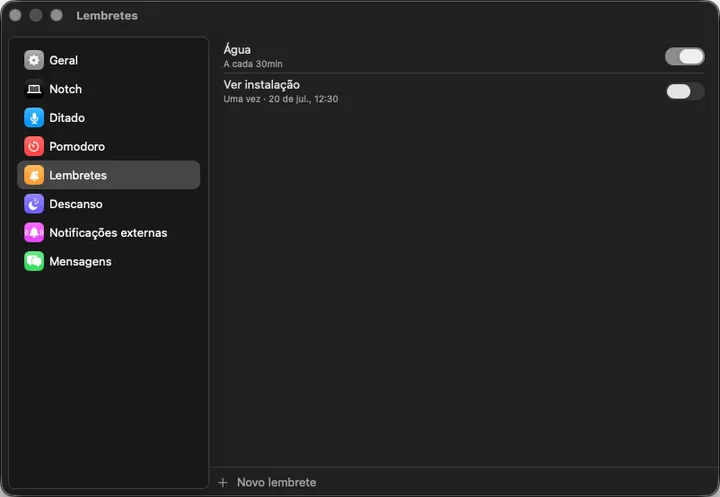This screenshot has width=720, height=497.
Task: Click the Lembretes window title
Action: 107,16
